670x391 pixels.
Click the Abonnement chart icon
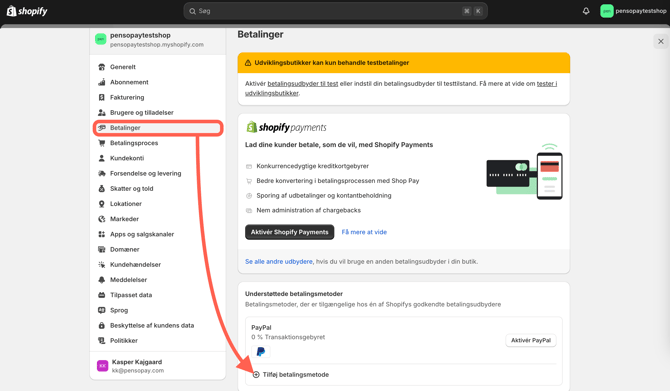pos(102,82)
